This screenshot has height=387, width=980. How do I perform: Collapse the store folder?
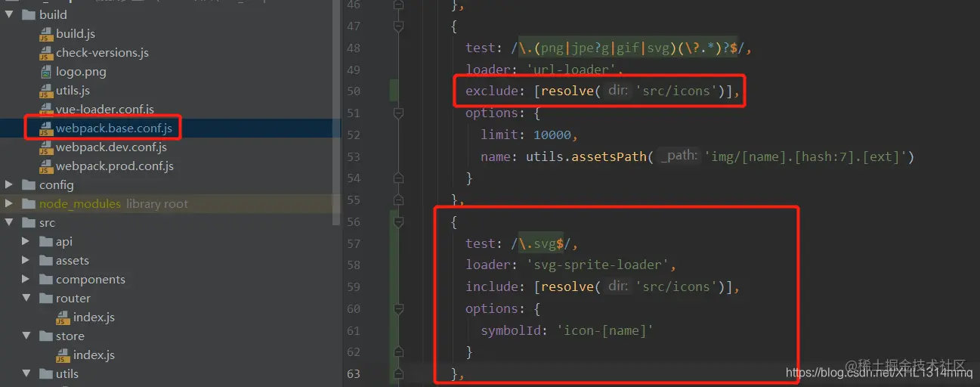[26, 336]
